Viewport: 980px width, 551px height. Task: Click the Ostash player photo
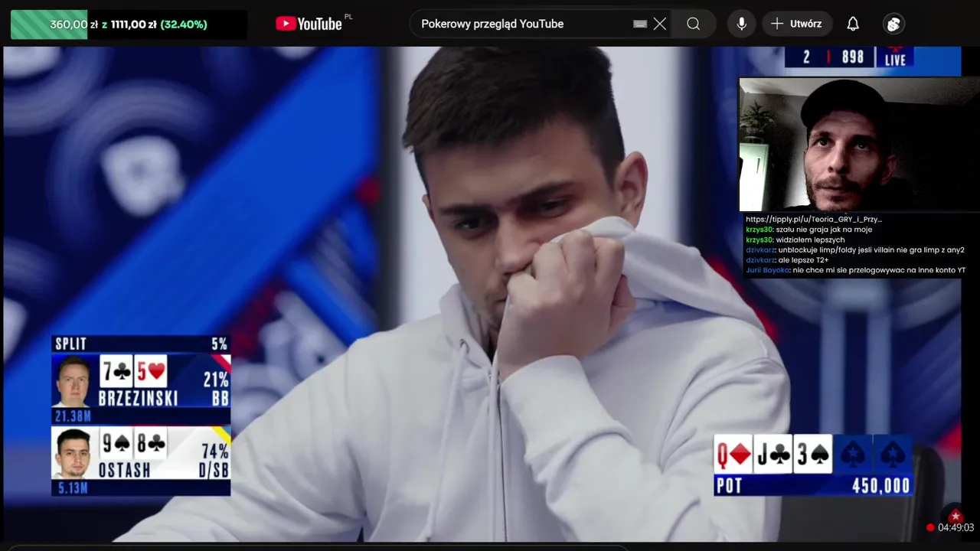click(74, 454)
